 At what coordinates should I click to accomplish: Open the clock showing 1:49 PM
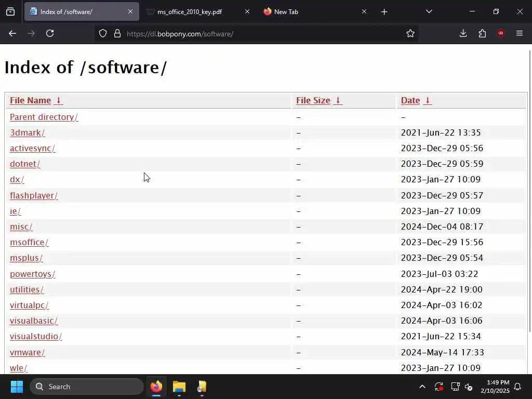coord(495,387)
